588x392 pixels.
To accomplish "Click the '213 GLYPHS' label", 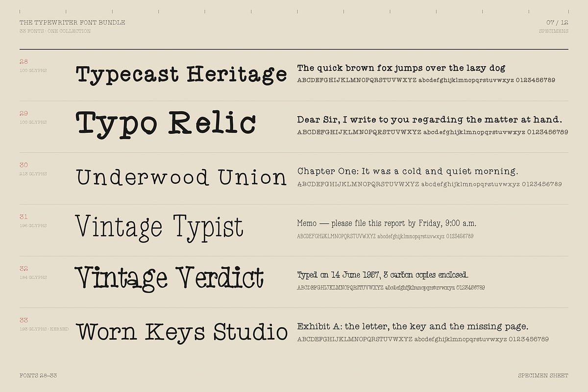I will [x=33, y=174].
